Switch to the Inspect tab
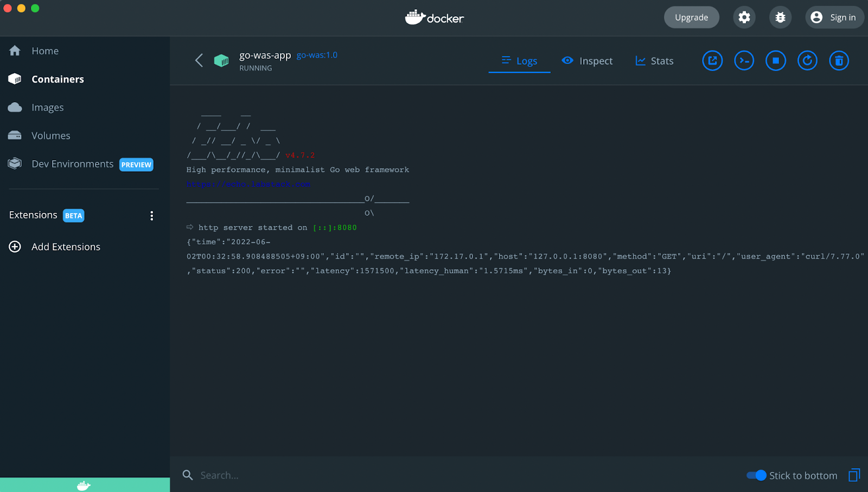Viewport: 868px width, 492px height. 587,61
